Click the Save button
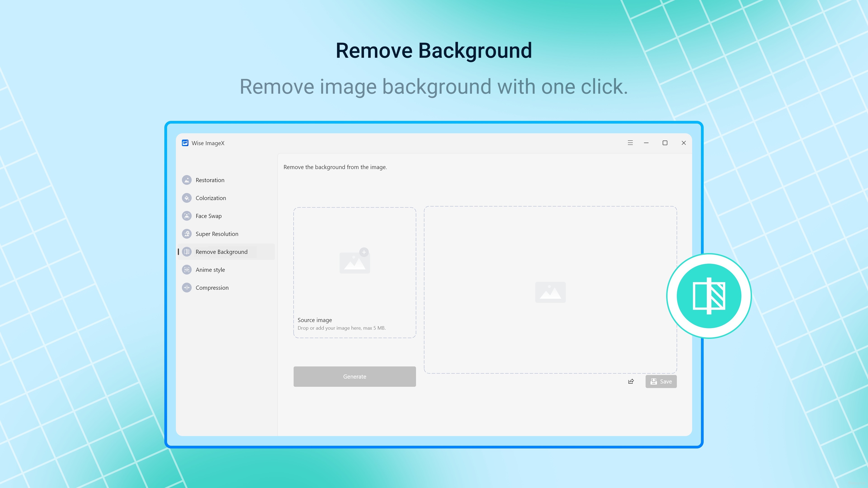868x488 pixels. 661,382
